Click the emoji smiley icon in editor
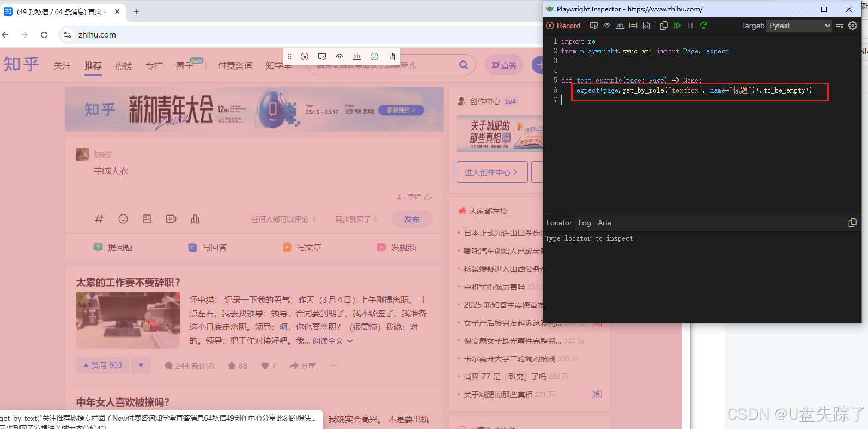 tap(123, 219)
